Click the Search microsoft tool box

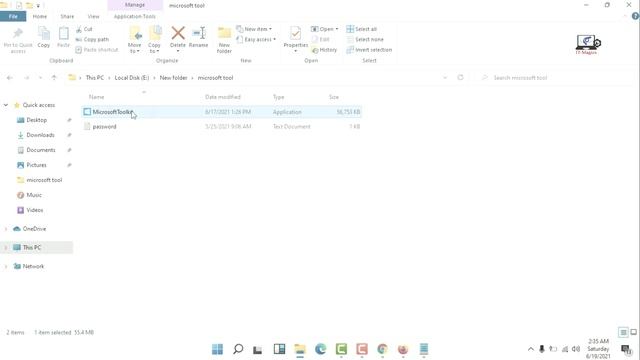point(555,78)
